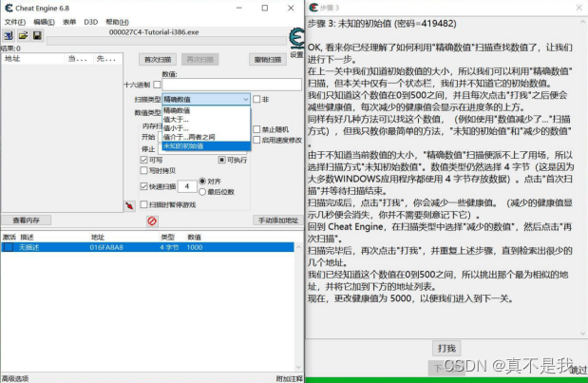Screen dimensions: 588x383
Task: Open the process list icon
Action: [9, 35]
